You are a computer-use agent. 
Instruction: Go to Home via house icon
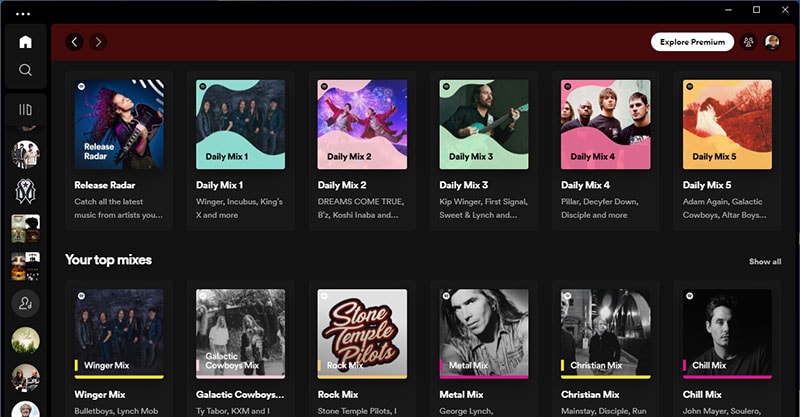25,42
